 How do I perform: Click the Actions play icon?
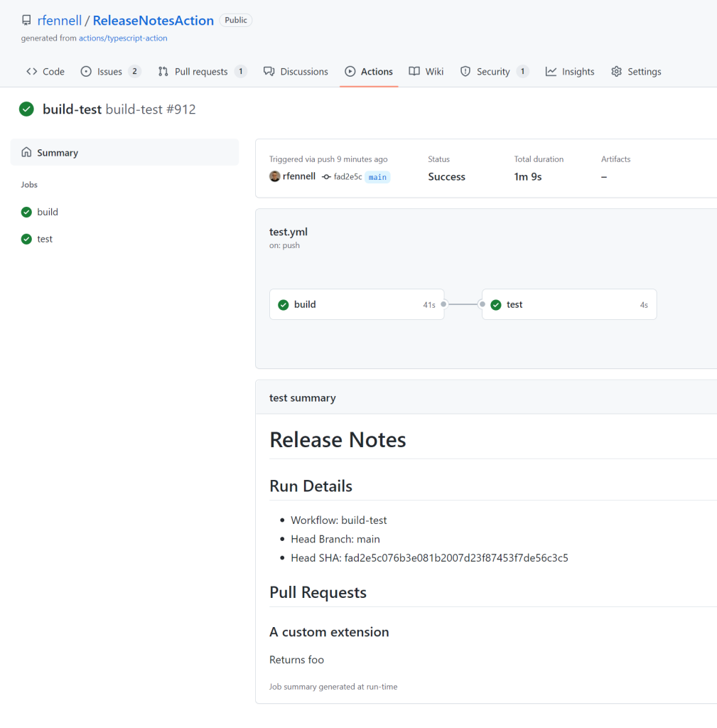(350, 72)
